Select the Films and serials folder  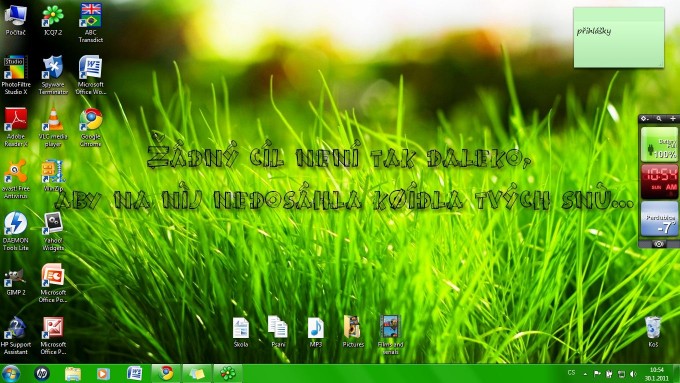pyautogui.click(x=390, y=335)
